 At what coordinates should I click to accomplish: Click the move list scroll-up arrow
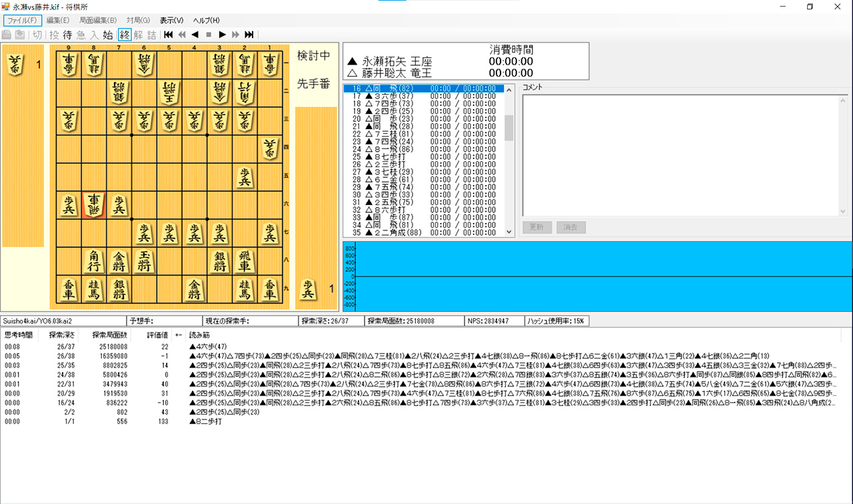(x=509, y=89)
